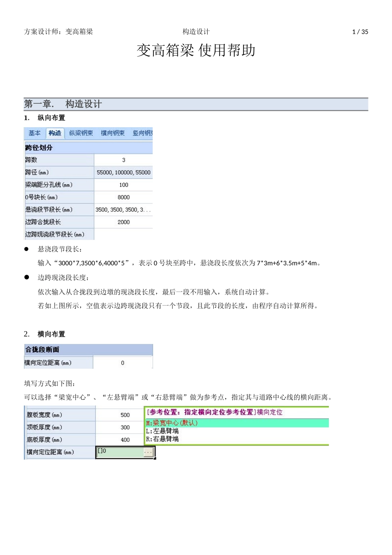Click the 合拢段断面 section header

click(x=88, y=349)
